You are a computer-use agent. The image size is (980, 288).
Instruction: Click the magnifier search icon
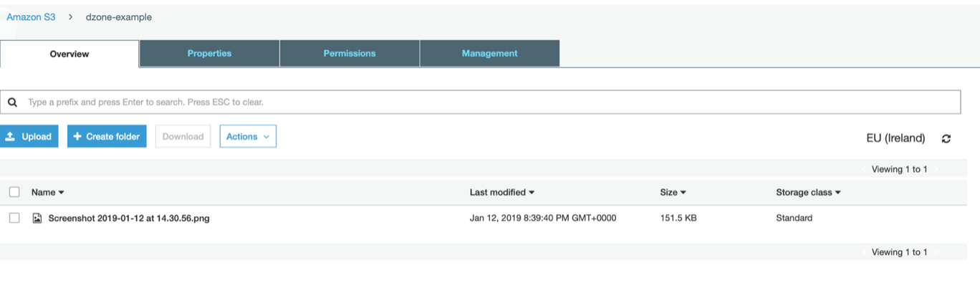[12, 102]
